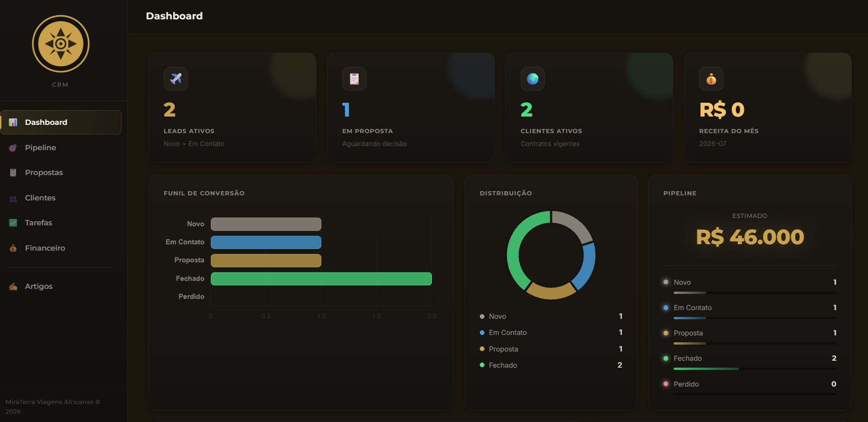
Task: Click the Perdido progress bar in Pipeline panel
Action: point(755,394)
